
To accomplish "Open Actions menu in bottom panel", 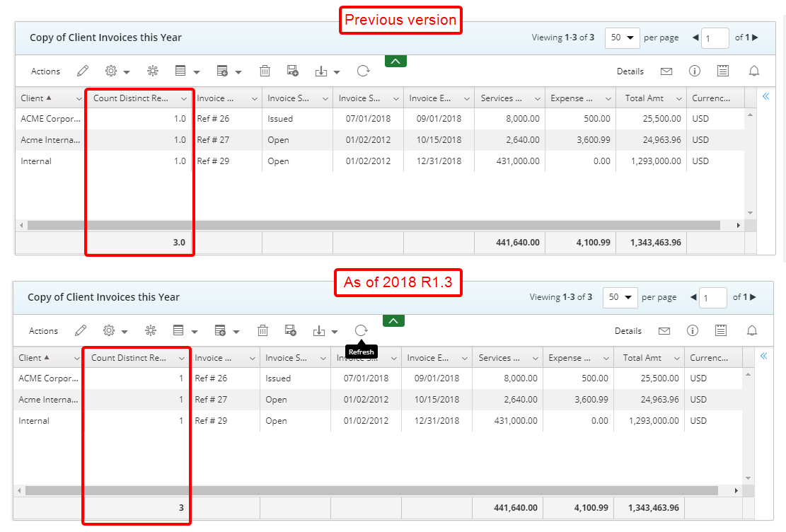I will coord(44,331).
